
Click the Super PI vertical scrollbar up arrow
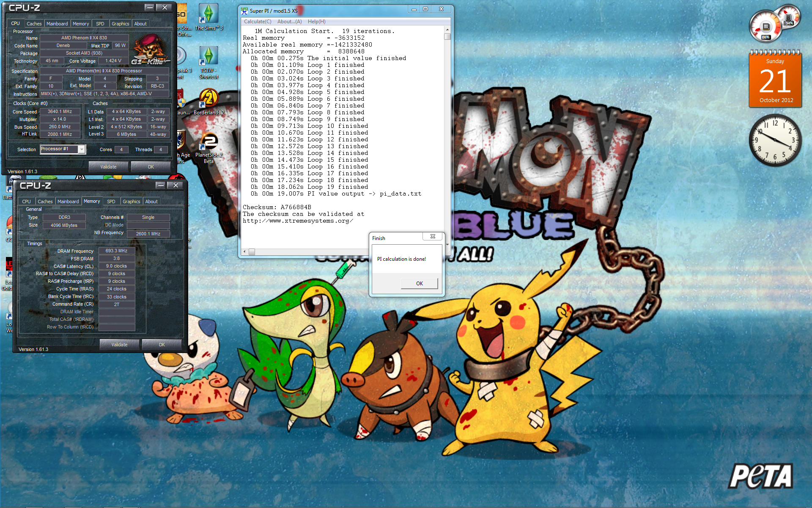[447, 30]
